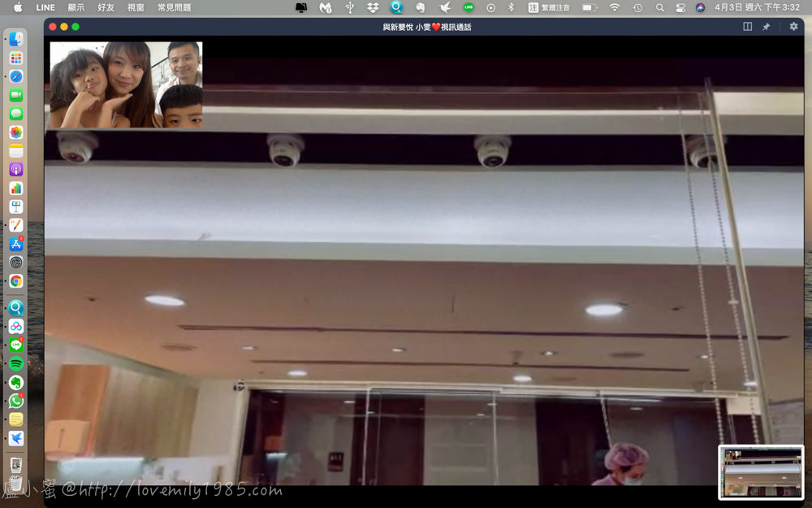Screen dimensions: 812x508
Task: Open FaceTime from the Dock
Action: click(x=16, y=95)
